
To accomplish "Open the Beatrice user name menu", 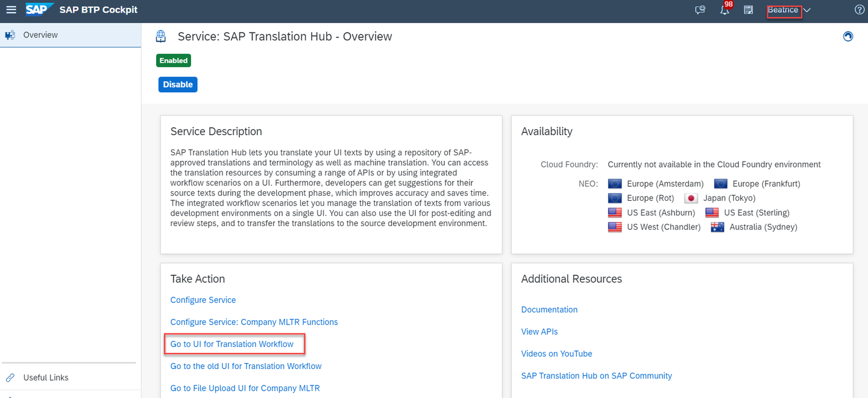I will 783,10.
